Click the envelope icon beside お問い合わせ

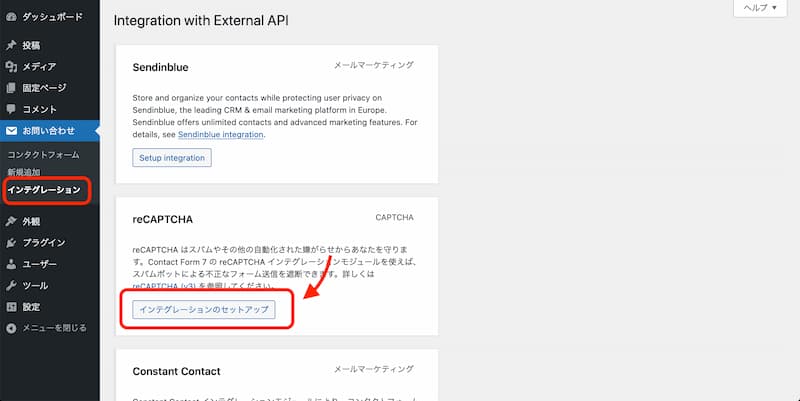pyautogui.click(x=11, y=131)
